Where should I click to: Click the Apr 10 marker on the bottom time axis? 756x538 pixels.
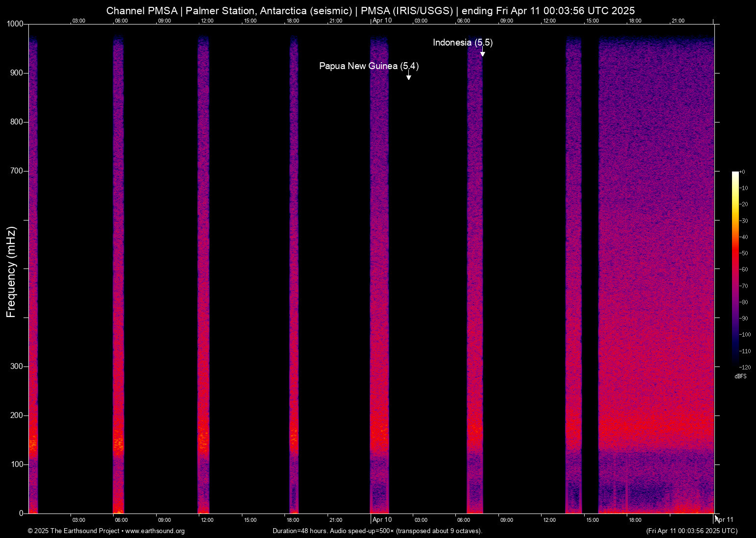382,520
